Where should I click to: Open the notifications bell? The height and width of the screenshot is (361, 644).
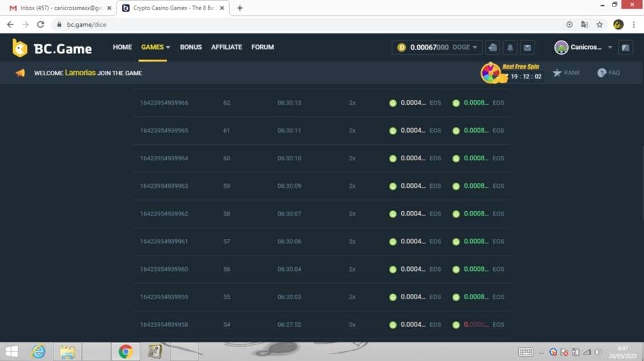509,48
